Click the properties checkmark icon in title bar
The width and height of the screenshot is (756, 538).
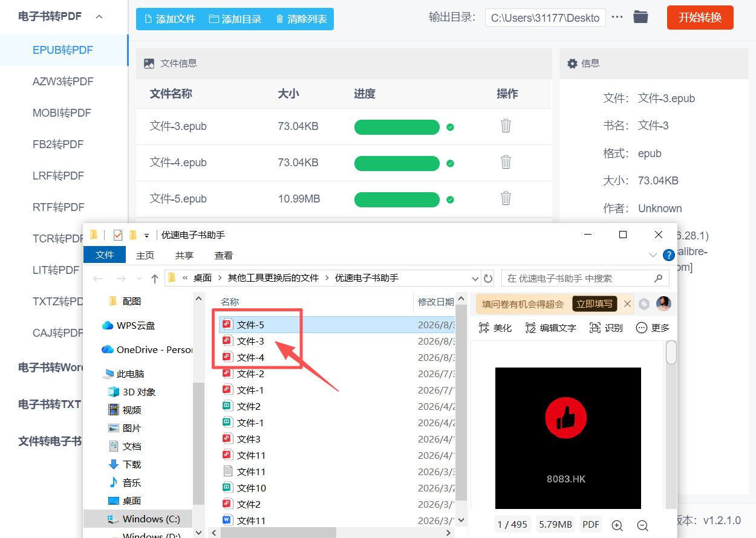[118, 235]
